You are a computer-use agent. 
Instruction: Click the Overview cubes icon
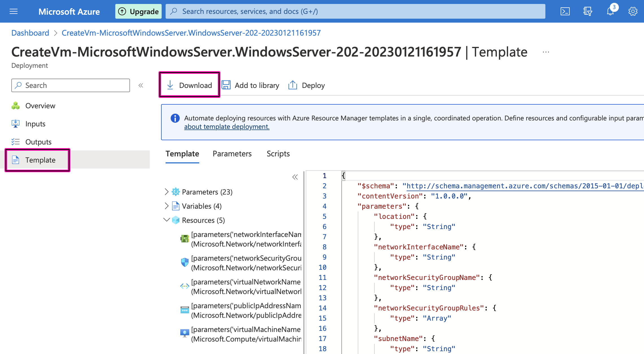[x=16, y=106]
